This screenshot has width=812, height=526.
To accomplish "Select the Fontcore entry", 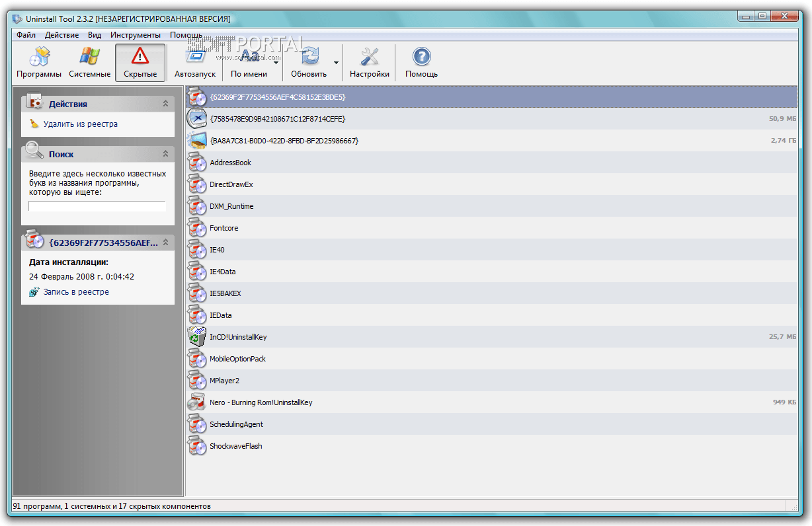I will click(491, 228).
